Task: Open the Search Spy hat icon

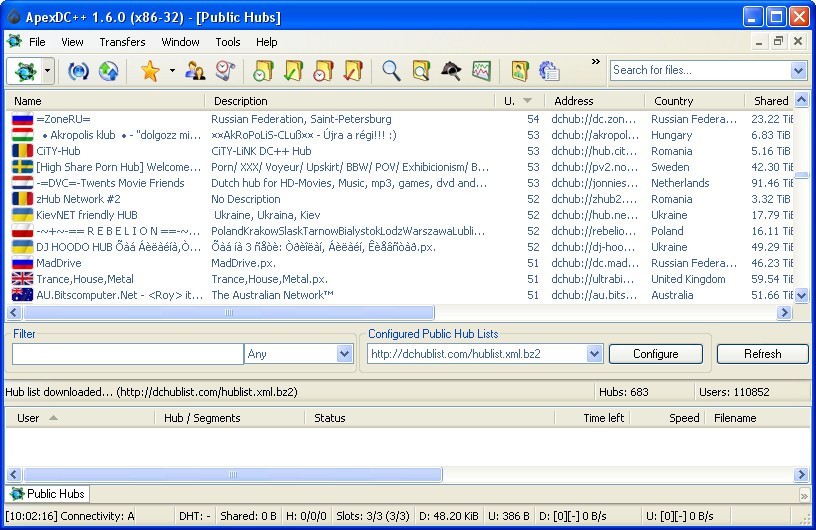Action: [x=451, y=71]
